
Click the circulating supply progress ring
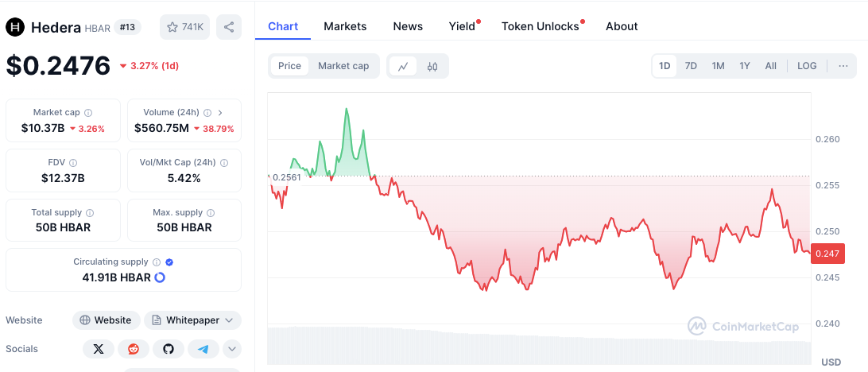tap(160, 277)
